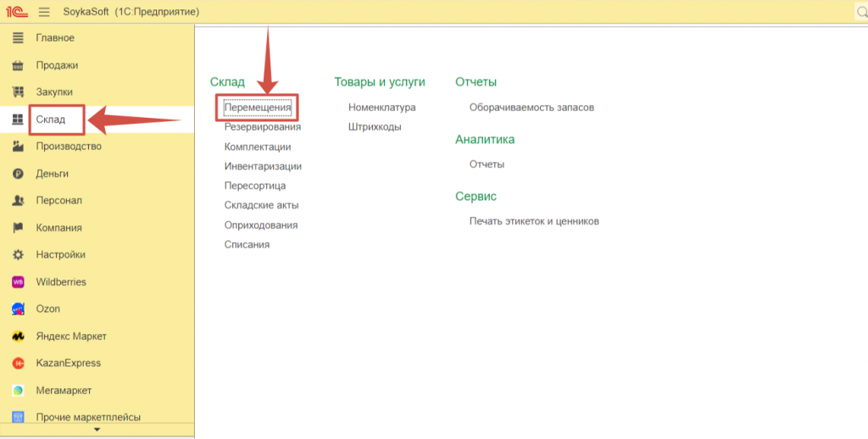Click the 1C logo icon
This screenshot has width=868, height=439.
pyautogui.click(x=18, y=12)
